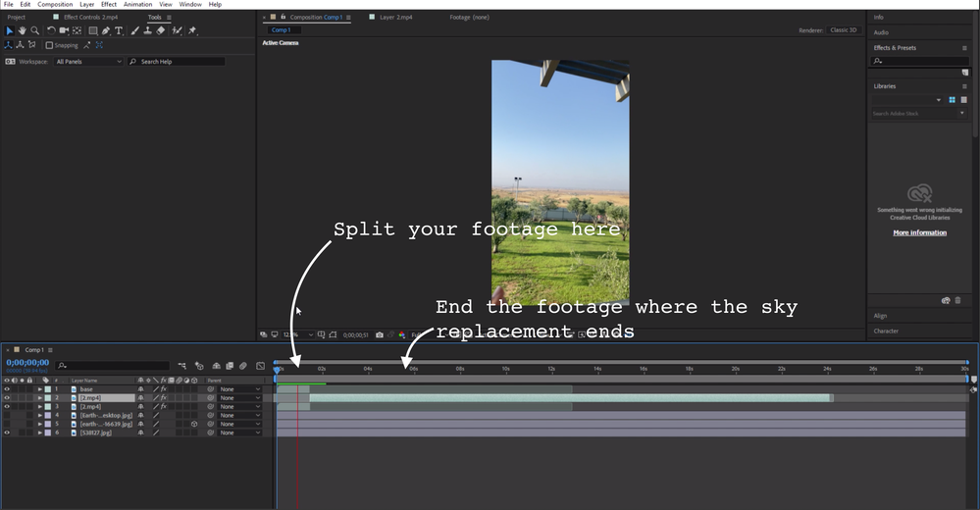Viewport: 980px width, 510px height.
Task: Open the Workspace All Panels dropdown
Action: (x=88, y=61)
